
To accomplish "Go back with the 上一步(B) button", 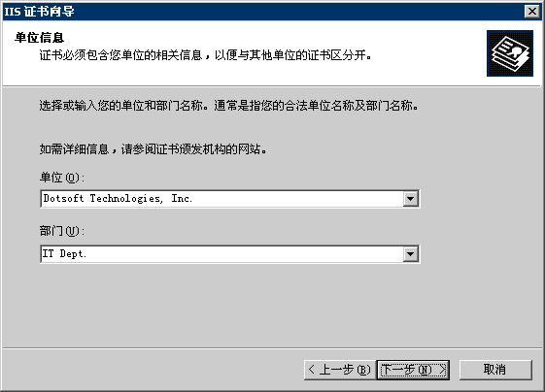I will [340, 370].
